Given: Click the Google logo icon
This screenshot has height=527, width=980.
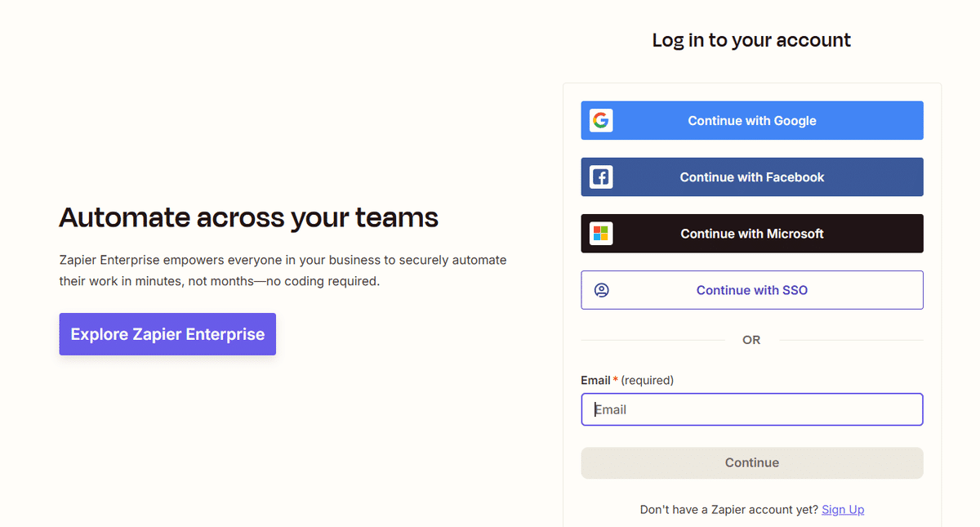Looking at the screenshot, I should [x=601, y=121].
